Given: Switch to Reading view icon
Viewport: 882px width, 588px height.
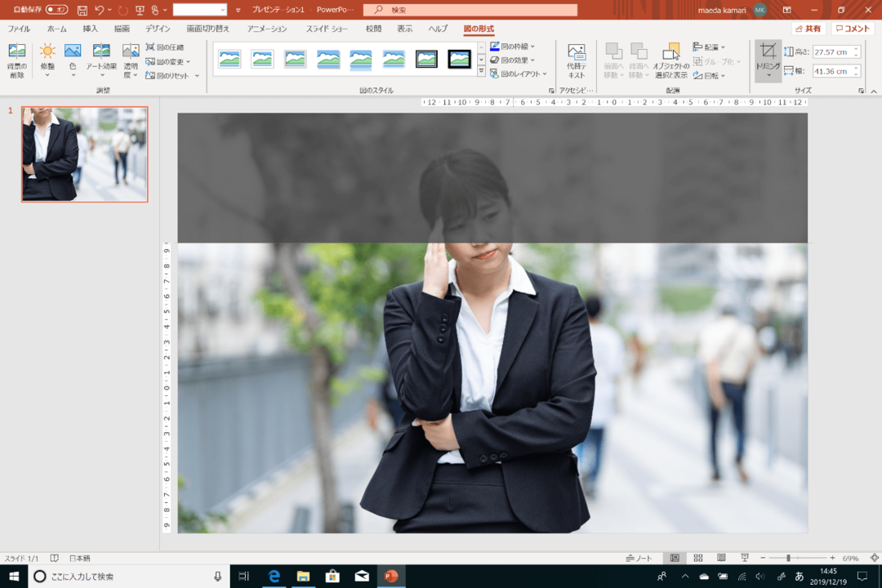Looking at the screenshot, I should (x=721, y=558).
